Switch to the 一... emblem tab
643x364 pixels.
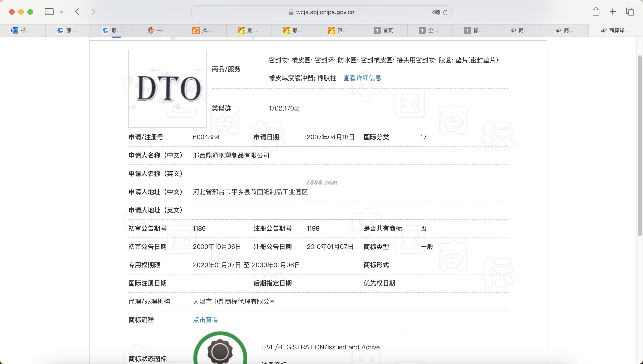pyautogui.click(x=159, y=31)
